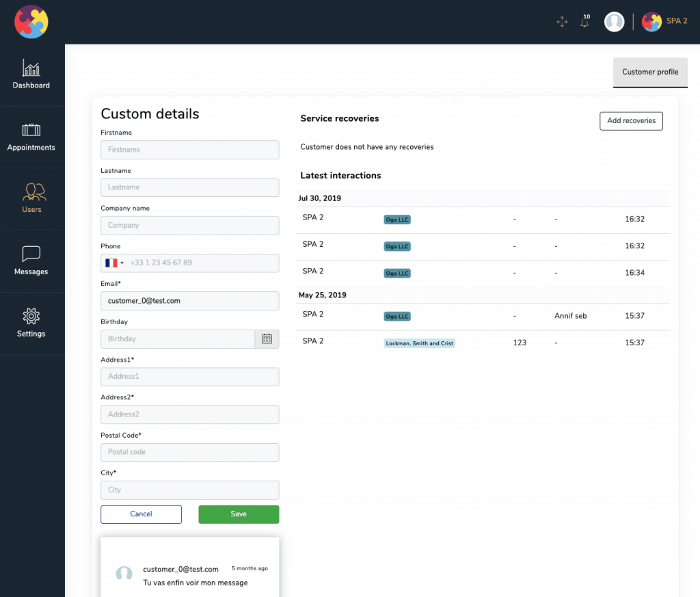Screen dimensions: 700x597
Task: Click the fullscreen arrows icon
Action: click(562, 21)
